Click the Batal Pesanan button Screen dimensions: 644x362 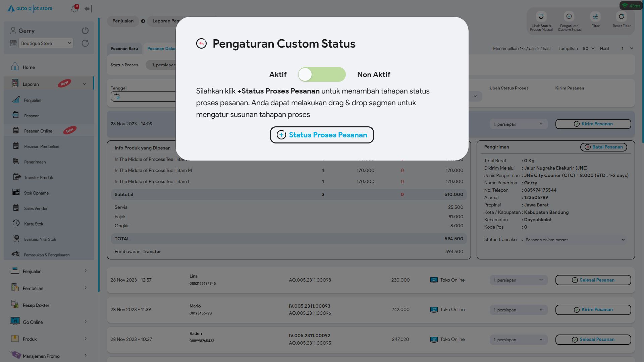tap(603, 147)
